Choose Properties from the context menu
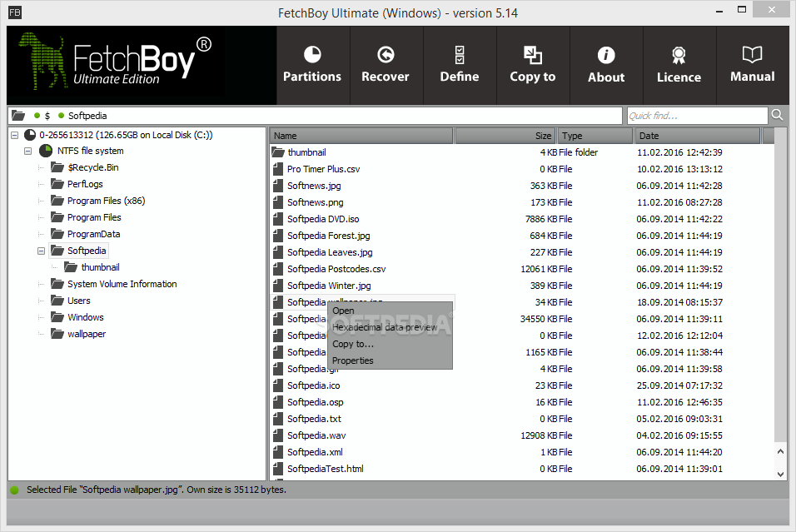Viewport: 796px width, 532px height. pyautogui.click(x=391, y=360)
